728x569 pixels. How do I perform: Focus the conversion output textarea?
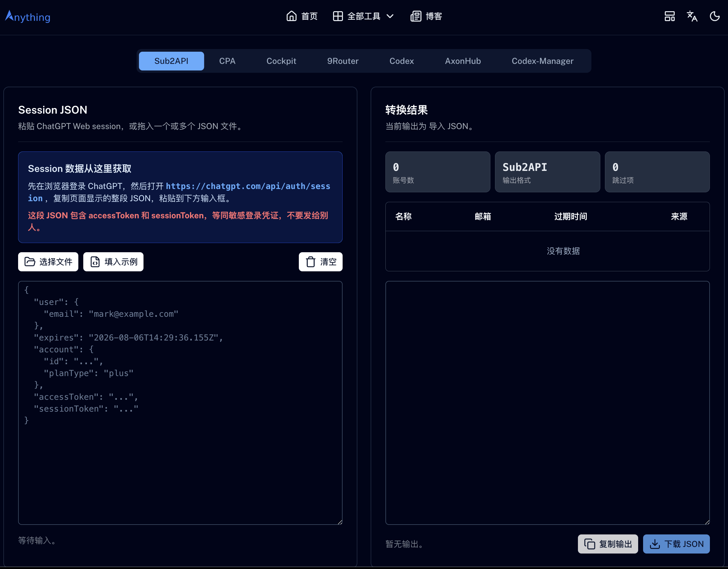[547, 403]
